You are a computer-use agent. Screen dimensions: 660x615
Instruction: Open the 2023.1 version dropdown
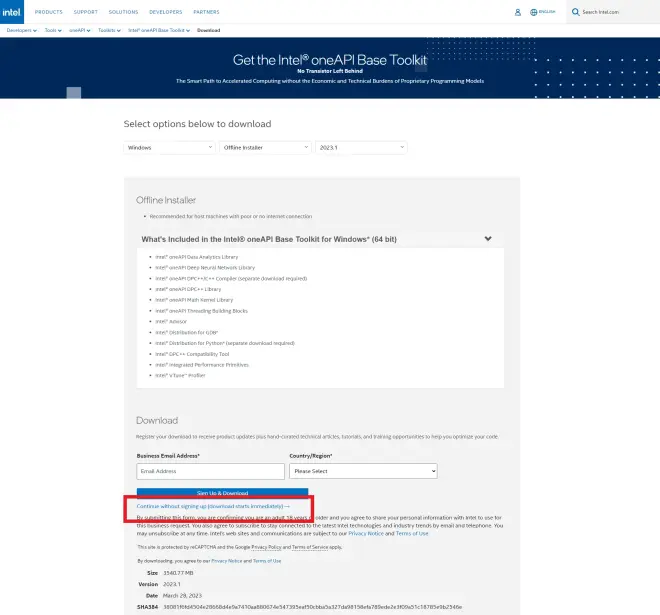point(361,147)
